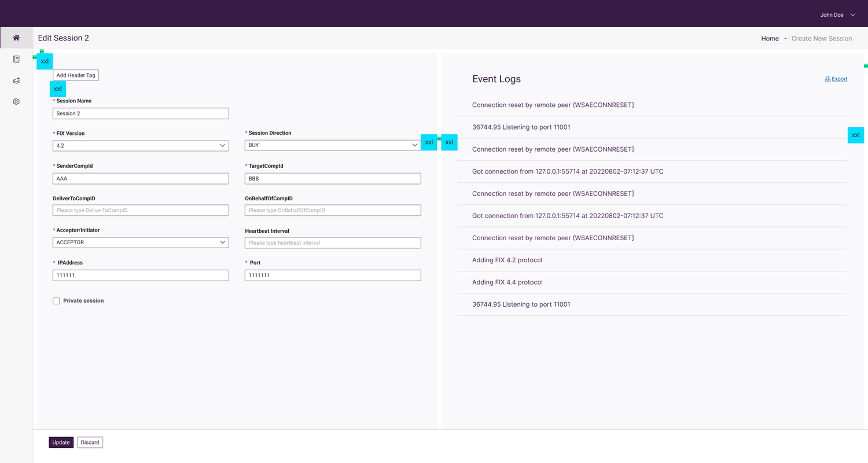This screenshot has width=868, height=463.
Task: Enable the Private session checkbox
Action: (56, 301)
